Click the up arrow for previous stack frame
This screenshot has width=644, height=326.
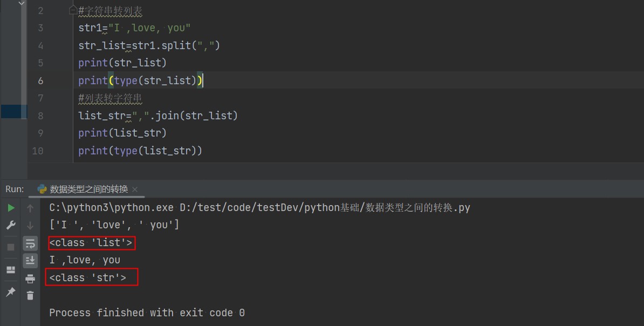pyautogui.click(x=30, y=208)
